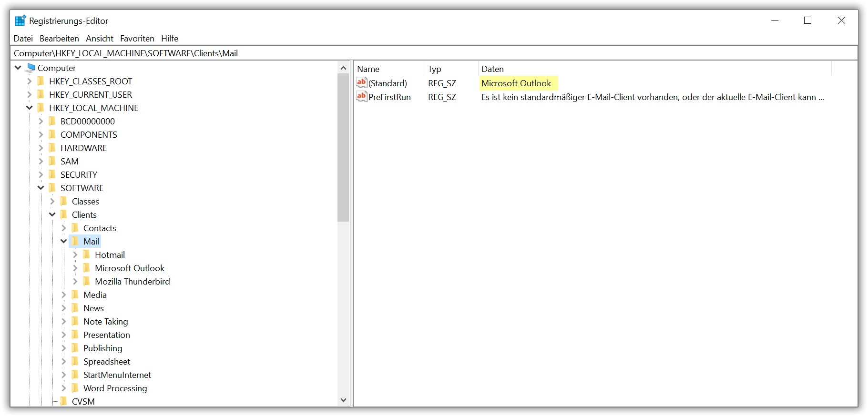Image resolution: width=868 pixels, height=417 pixels.
Task: Click the Presentation folder icon
Action: [75, 335]
